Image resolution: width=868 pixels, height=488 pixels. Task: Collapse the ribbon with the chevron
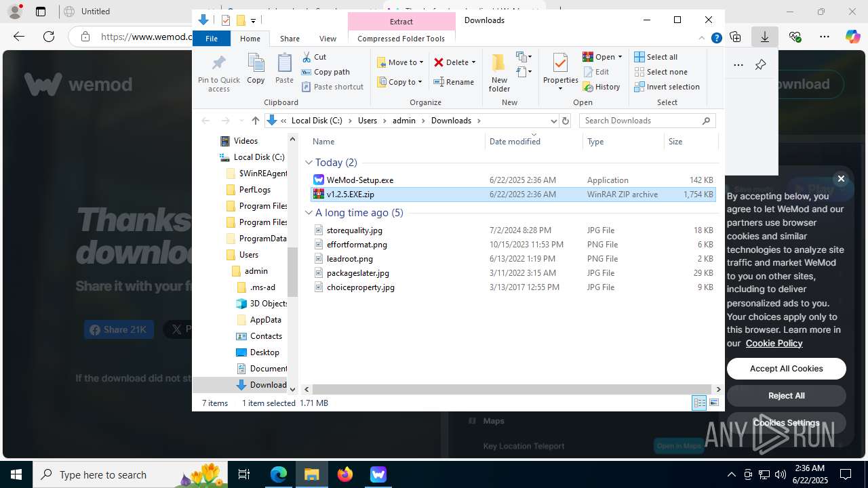(x=702, y=39)
